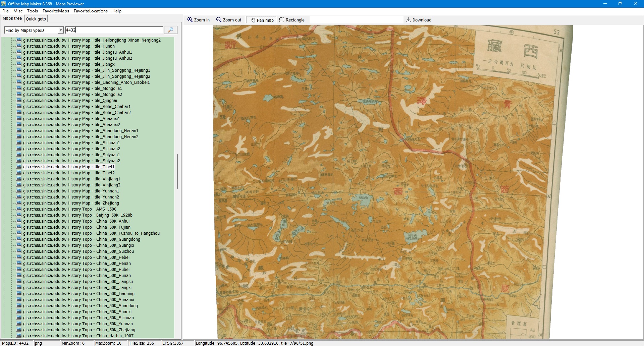Click the map icon beside AMS_L500
644x346 pixels.
click(x=19, y=209)
